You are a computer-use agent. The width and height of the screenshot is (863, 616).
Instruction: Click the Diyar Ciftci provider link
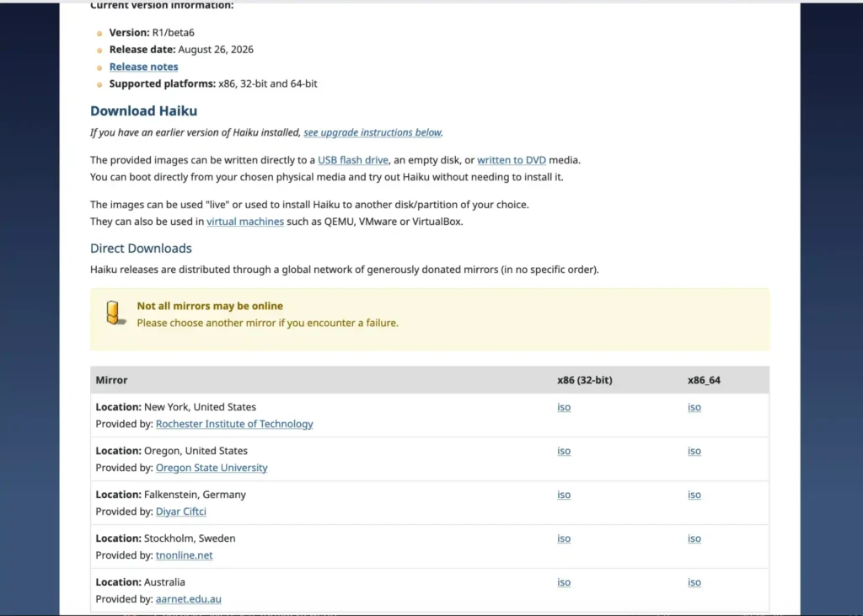181,512
